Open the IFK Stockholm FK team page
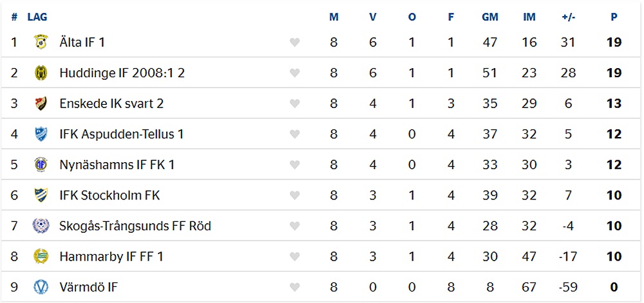This screenshot has height=303, width=644. click(x=109, y=195)
